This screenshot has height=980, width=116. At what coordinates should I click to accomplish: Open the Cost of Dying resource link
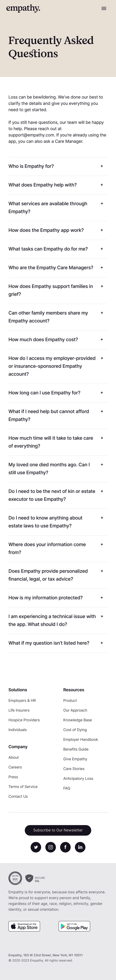coord(75,730)
